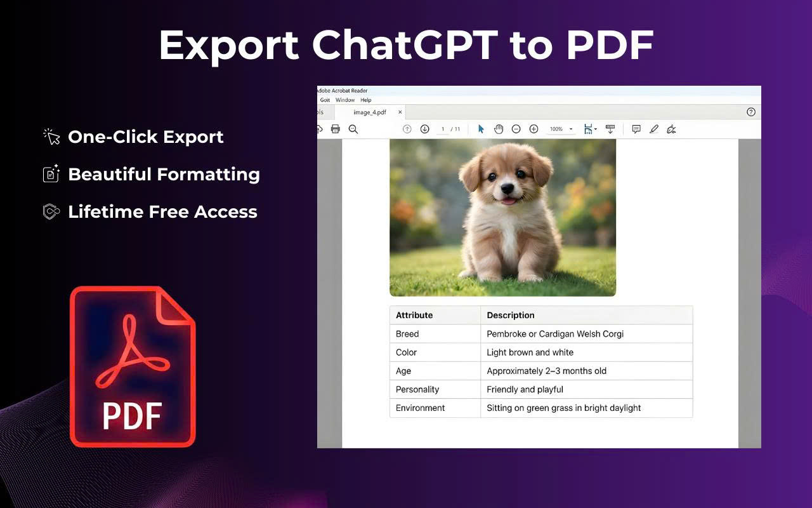Open the Find/Search tool with the magnifier icon
812x508 pixels.
point(353,129)
